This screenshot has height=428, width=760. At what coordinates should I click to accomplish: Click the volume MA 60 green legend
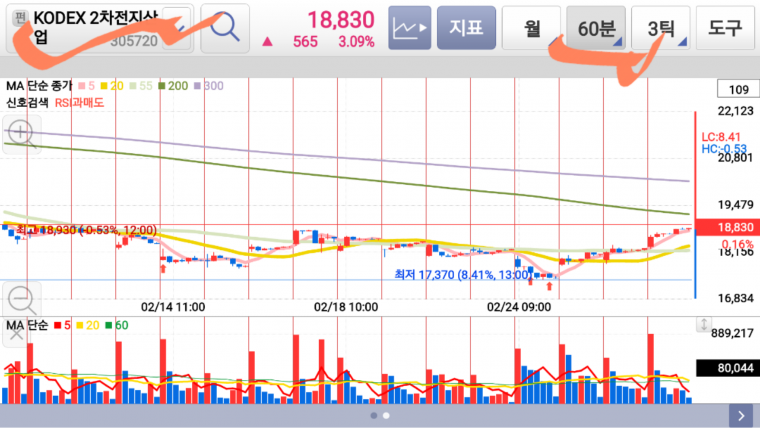117,325
